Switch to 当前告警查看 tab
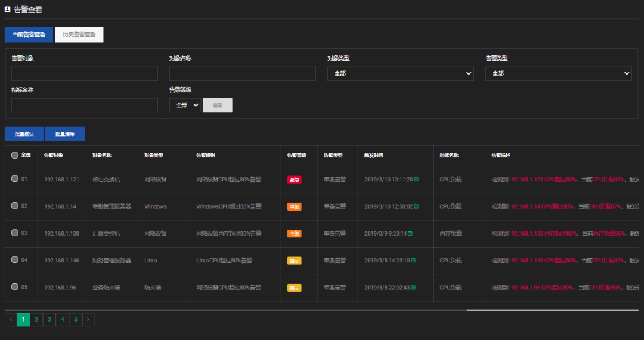This screenshot has width=644, height=340. point(29,35)
